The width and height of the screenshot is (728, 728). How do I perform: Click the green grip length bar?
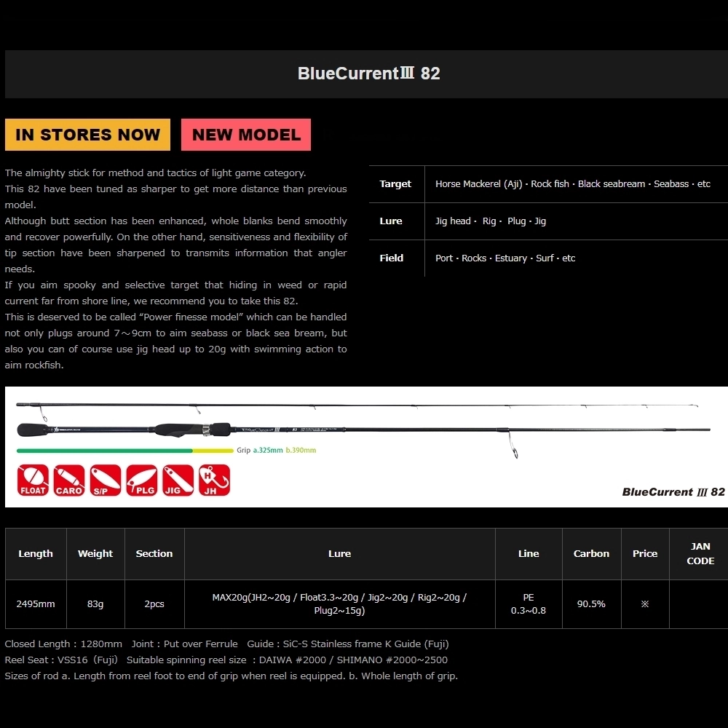coord(104,451)
